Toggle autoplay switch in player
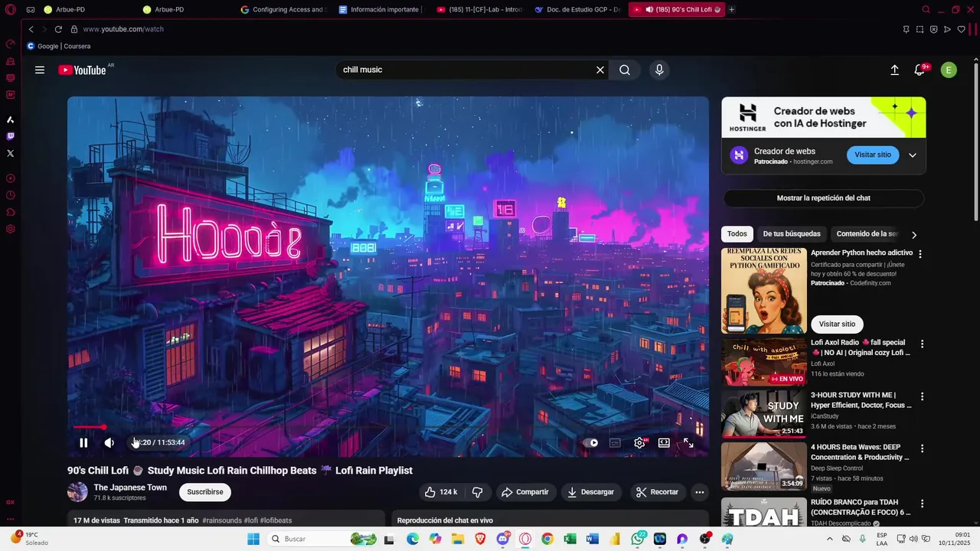This screenshot has width=980, height=551. point(590,442)
